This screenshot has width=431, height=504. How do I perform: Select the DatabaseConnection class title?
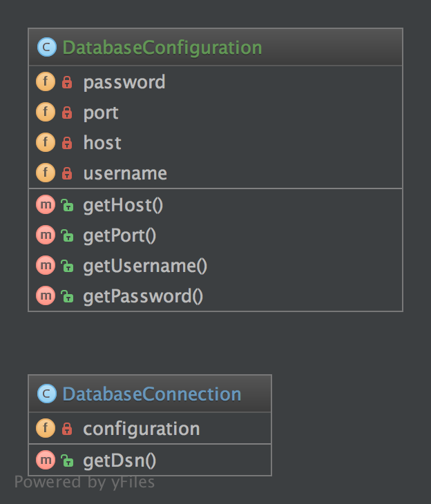[x=152, y=394]
